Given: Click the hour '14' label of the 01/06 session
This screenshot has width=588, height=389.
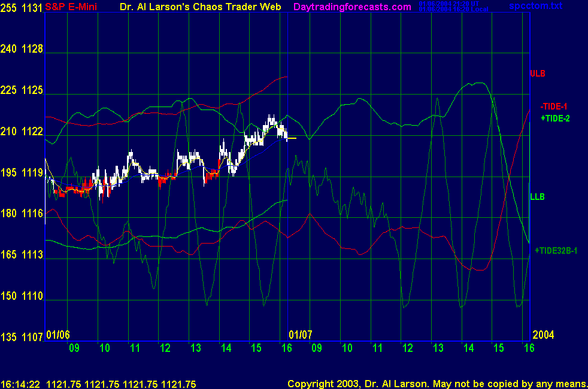Looking at the screenshot, I should click(226, 348).
